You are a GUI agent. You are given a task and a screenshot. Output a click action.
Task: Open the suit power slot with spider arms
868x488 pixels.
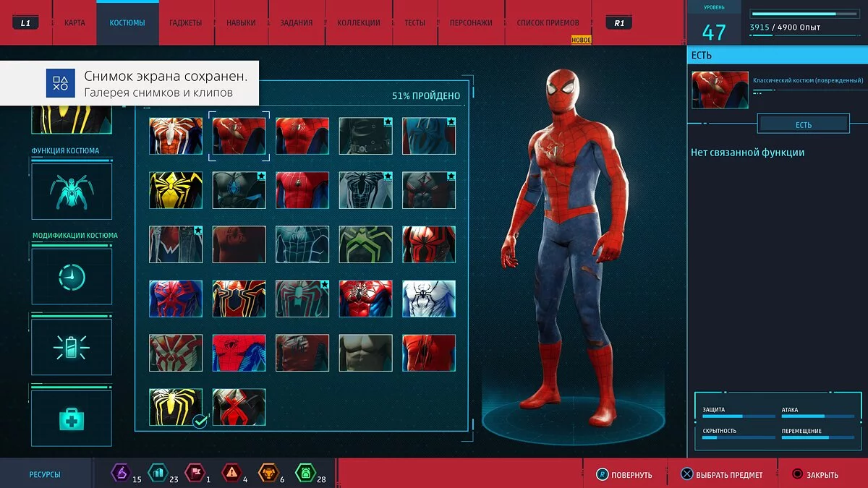click(x=72, y=192)
